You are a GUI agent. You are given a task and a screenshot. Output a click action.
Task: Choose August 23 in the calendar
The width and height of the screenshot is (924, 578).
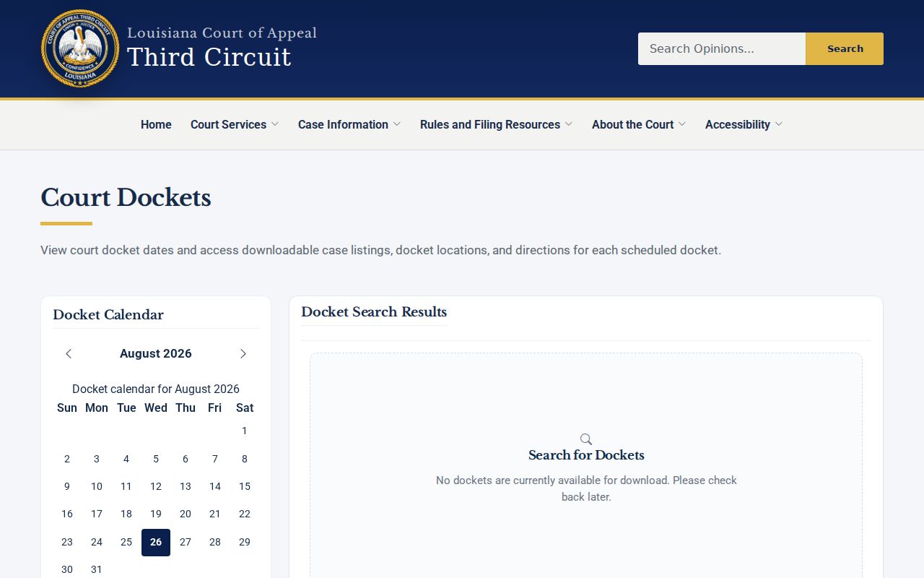[x=67, y=542]
